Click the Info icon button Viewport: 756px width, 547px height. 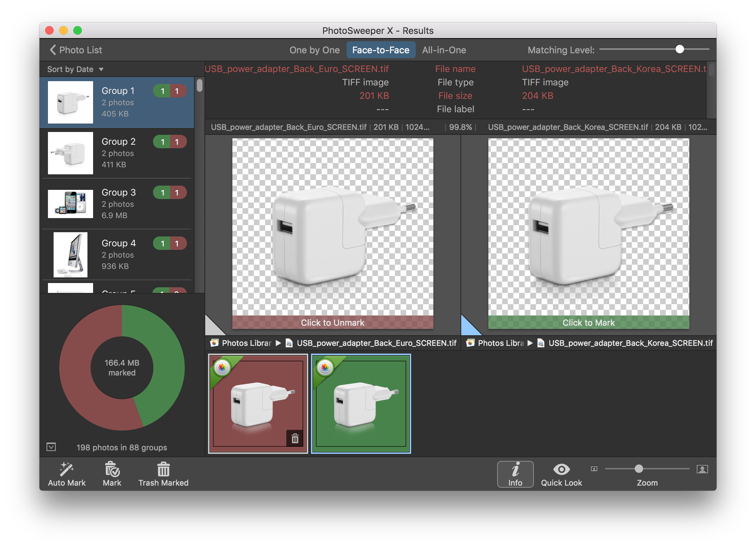pos(515,473)
